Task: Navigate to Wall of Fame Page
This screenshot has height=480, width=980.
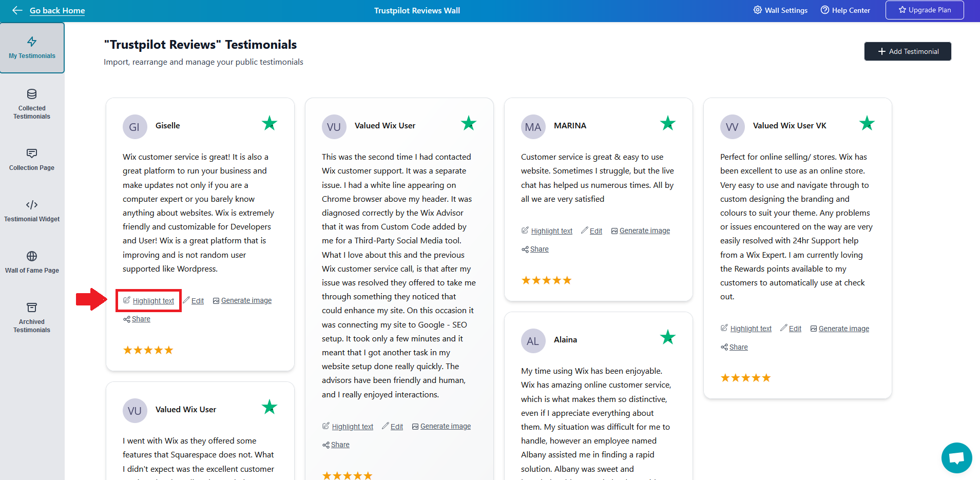Action: [32, 262]
